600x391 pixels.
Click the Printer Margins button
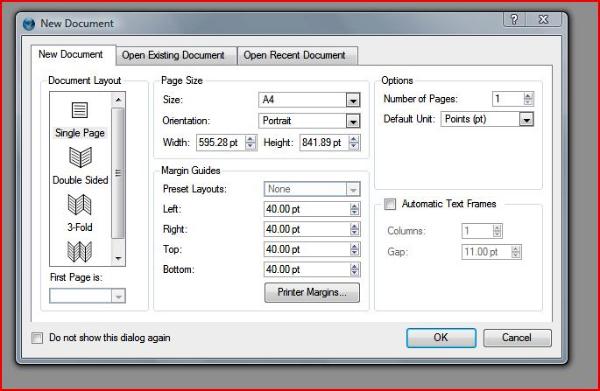click(312, 292)
